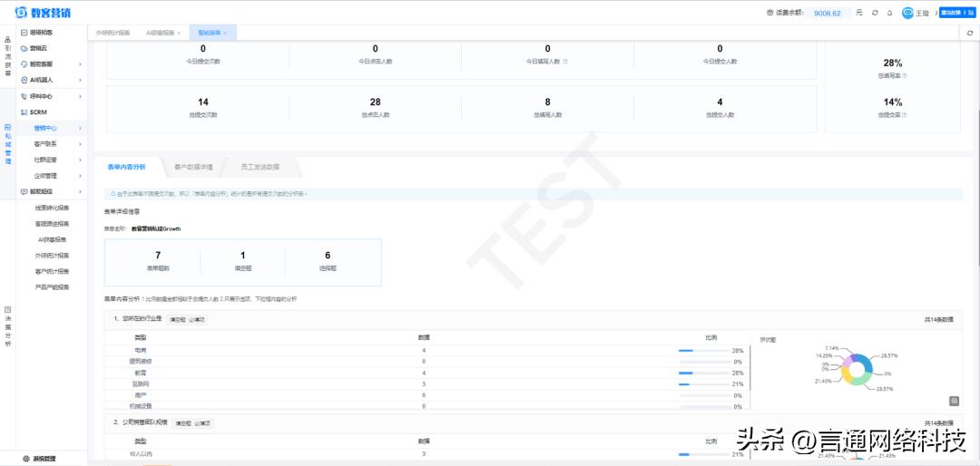Click the 14 总提交次数 stat
This screenshot has height=466, width=980.
(202, 107)
